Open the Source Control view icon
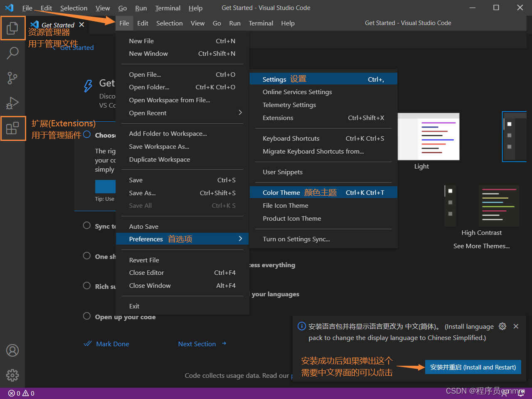This screenshot has width=532, height=399. 12,78
